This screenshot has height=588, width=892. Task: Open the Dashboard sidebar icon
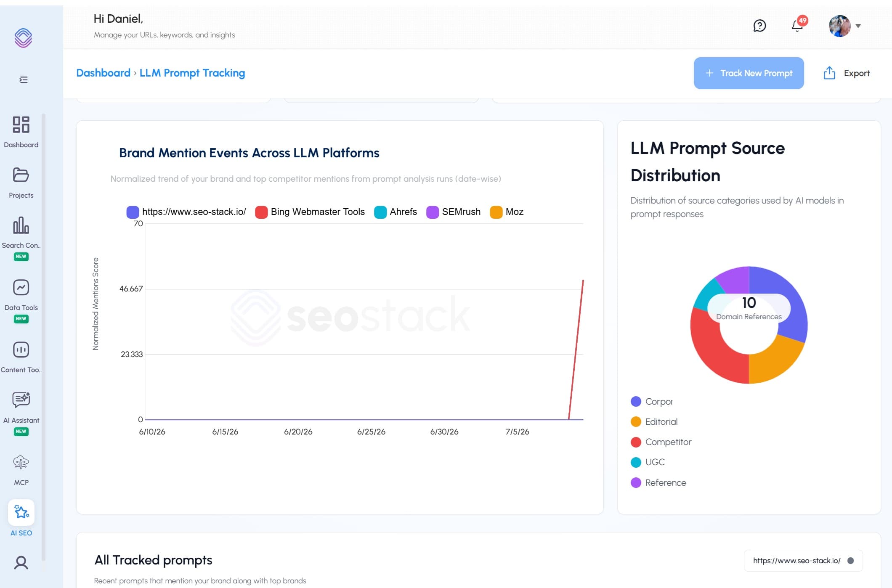pyautogui.click(x=21, y=124)
